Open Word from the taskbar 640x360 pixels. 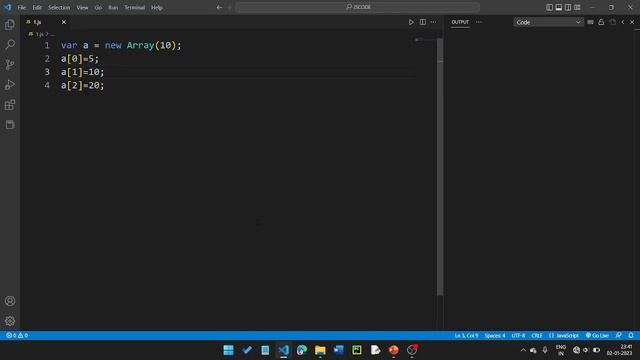tap(338, 350)
